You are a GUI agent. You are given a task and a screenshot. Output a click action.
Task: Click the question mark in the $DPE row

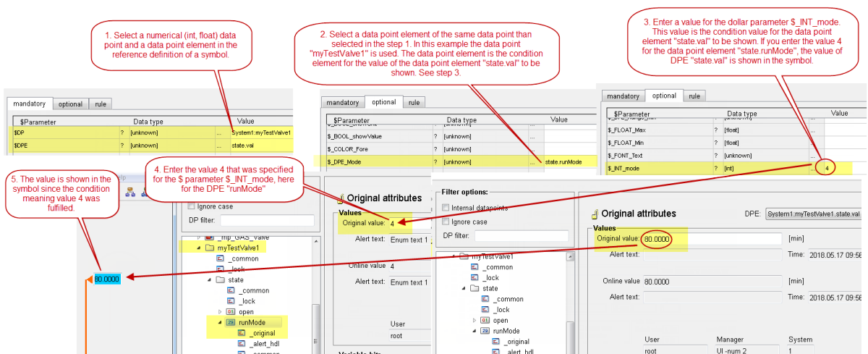click(122, 146)
